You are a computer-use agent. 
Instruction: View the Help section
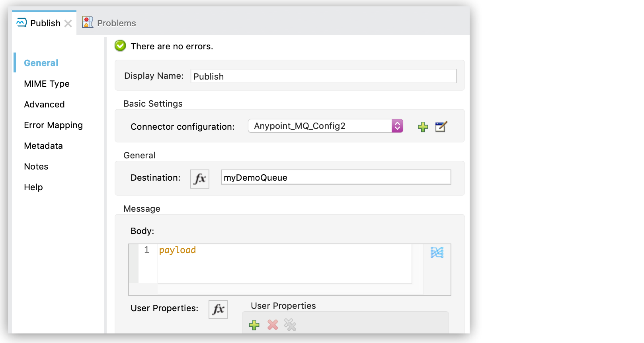coord(33,187)
